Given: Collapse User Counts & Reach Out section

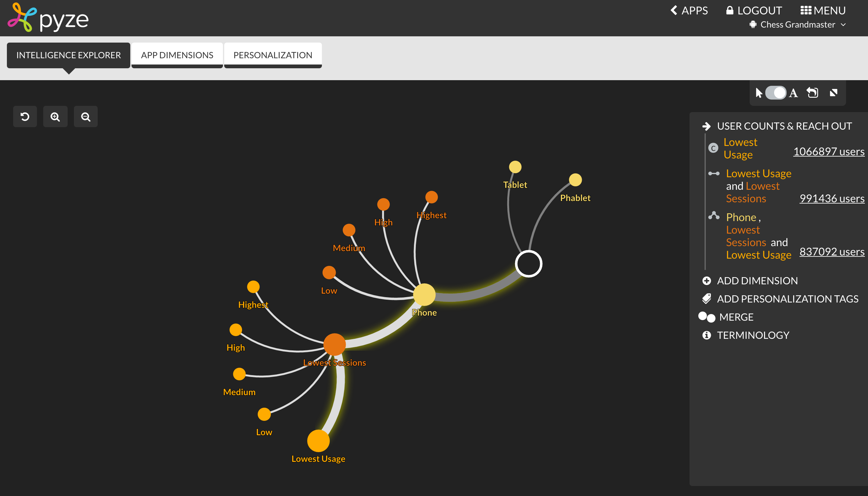Looking at the screenshot, I should 706,127.
